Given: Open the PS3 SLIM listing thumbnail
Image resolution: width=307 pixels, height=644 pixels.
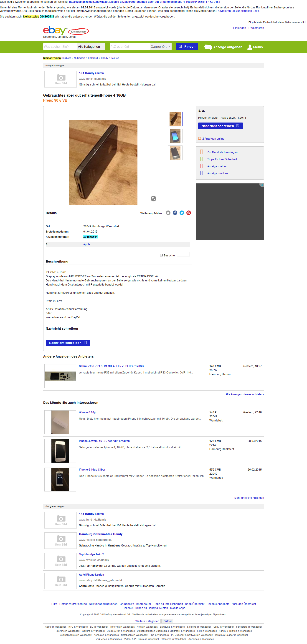Looking at the screenshot, I should point(60,376).
